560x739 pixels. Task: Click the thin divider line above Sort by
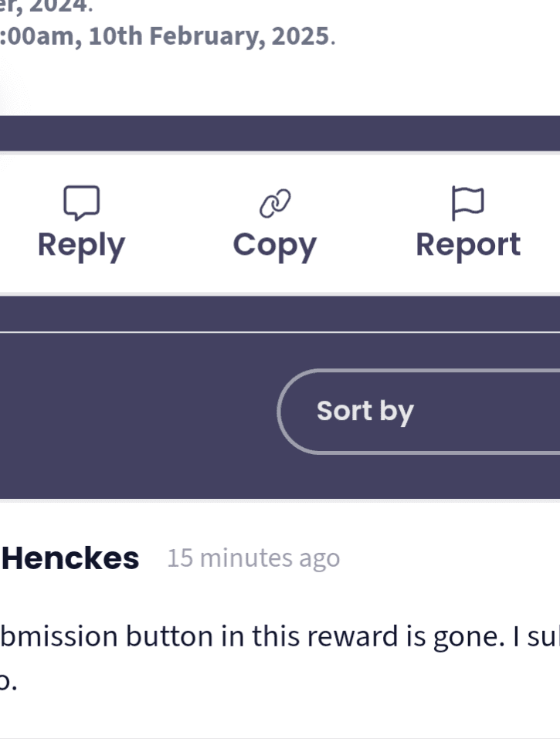280,332
